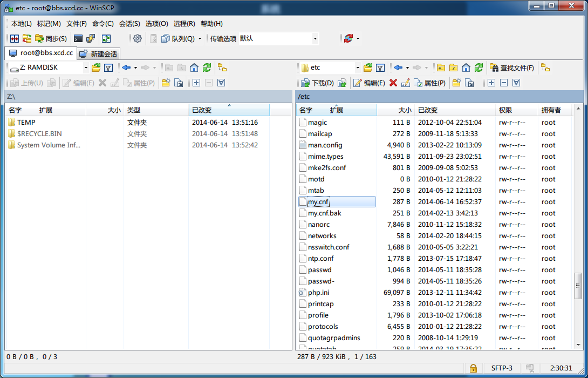Screen dimensions: 588x378
Task: Open the remote etc directory dropdown
Action: 357,67
